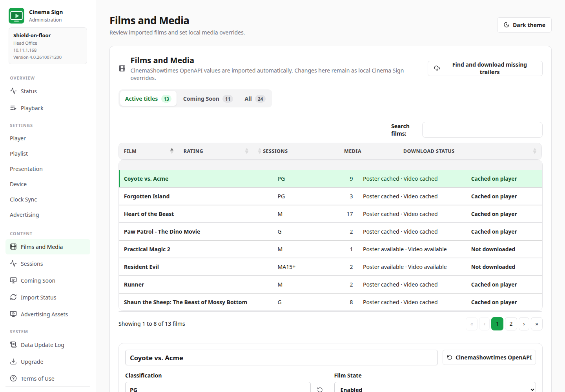
Task: Select the Active titles tab
Action: click(148, 99)
